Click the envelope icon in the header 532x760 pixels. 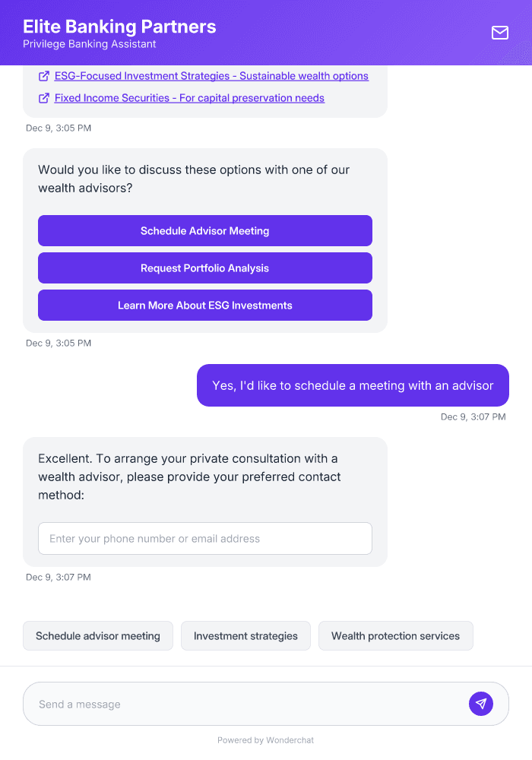[x=499, y=33]
